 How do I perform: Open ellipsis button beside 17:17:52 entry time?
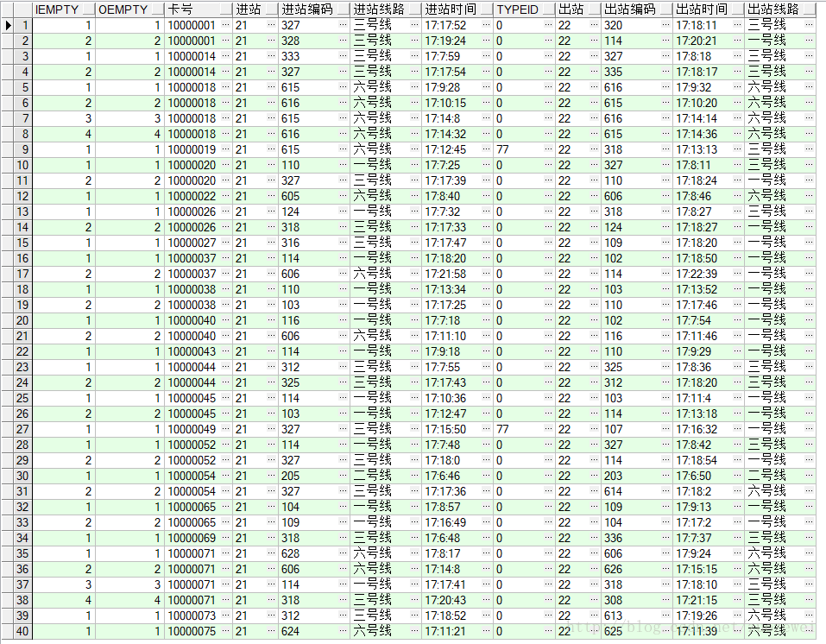488,25
